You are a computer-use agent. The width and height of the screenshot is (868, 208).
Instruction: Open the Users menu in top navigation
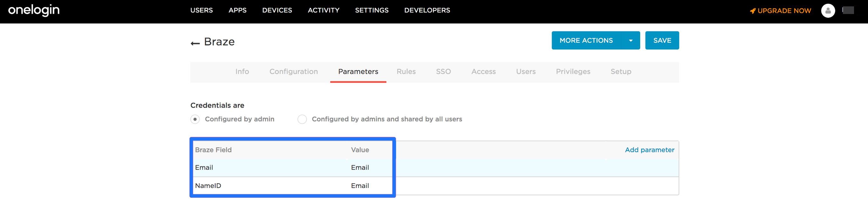(x=201, y=10)
